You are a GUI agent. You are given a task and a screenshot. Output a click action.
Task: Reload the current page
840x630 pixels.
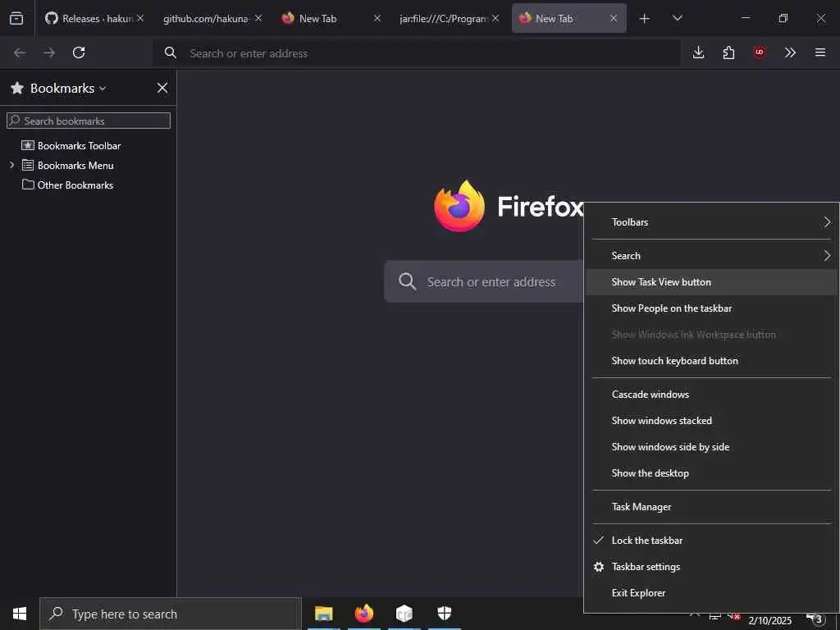[79, 52]
